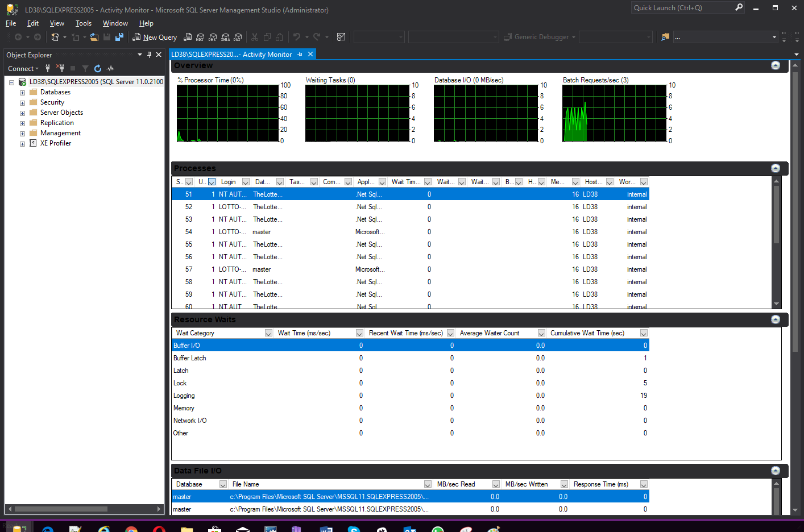Open the Tools menu

click(84, 23)
